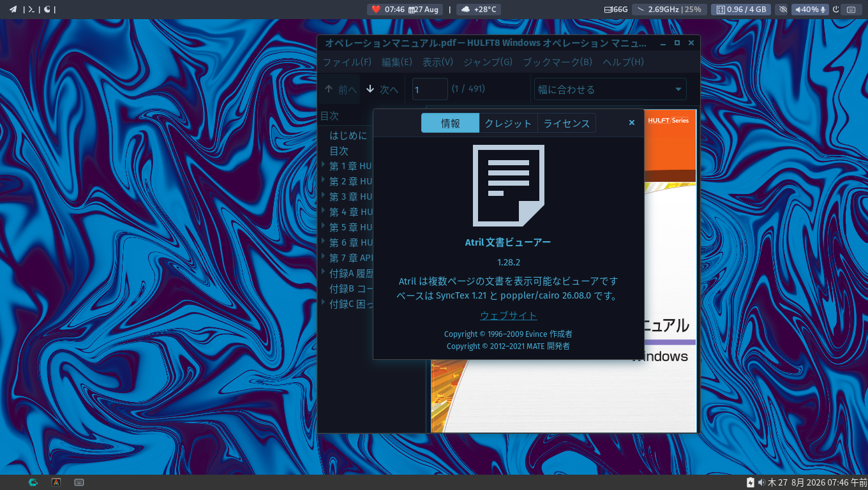Switch to the クレジット tab
The height and width of the screenshot is (490, 868).
coord(508,123)
